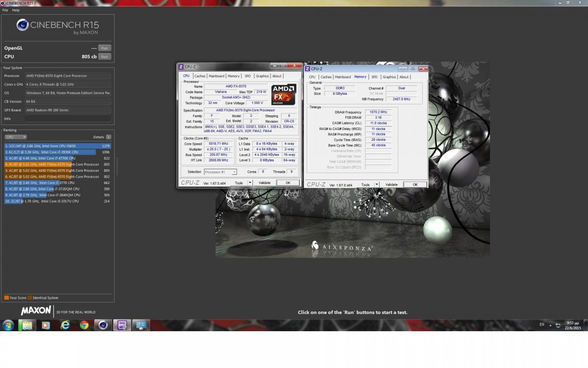Run the CPU benchmark
The height and width of the screenshot is (368, 588).
(104, 56)
